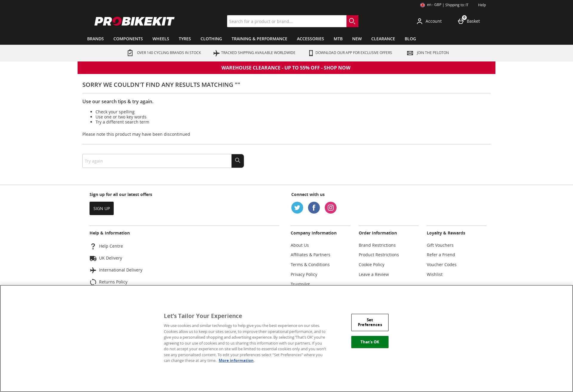Open the Training & Performance menu
The height and width of the screenshot is (392, 573).
[259, 39]
